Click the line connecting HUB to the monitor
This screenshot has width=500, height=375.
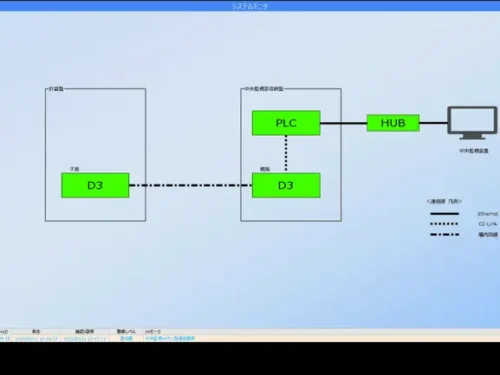(x=433, y=123)
